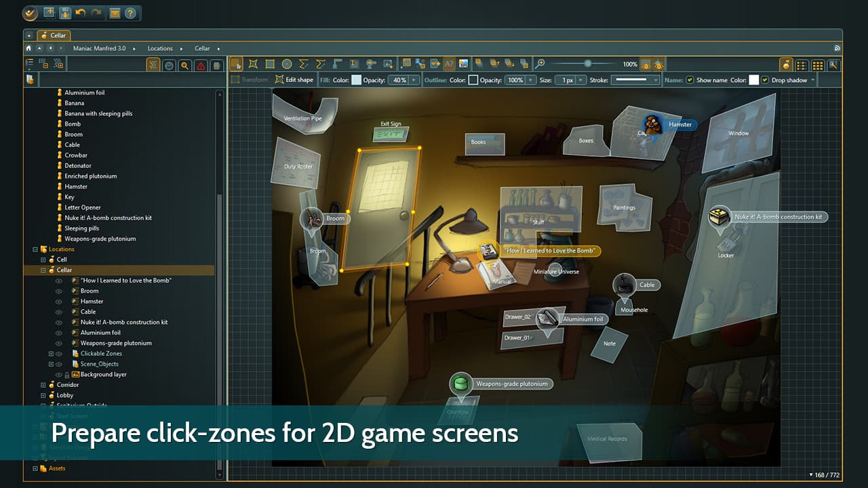Select the text label tool

click(354, 64)
